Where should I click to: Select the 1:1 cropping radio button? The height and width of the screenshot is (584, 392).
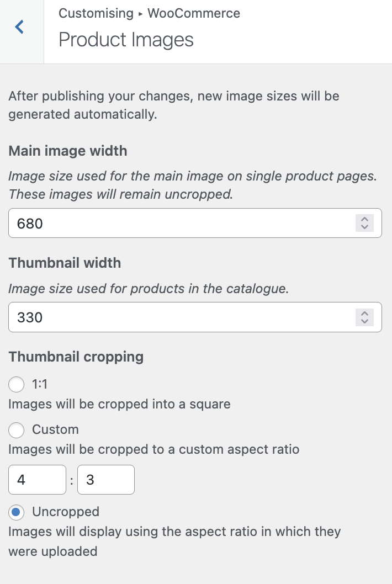17,384
